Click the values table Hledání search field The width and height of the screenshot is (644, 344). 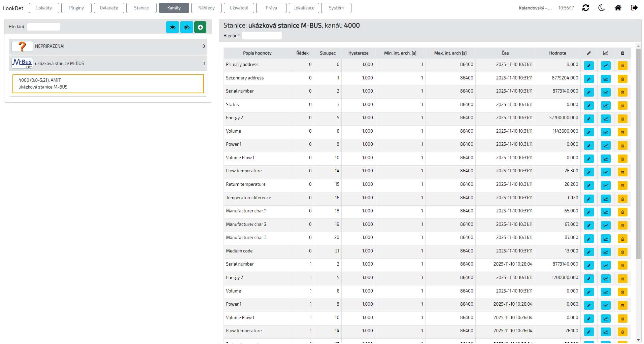click(262, 36)
